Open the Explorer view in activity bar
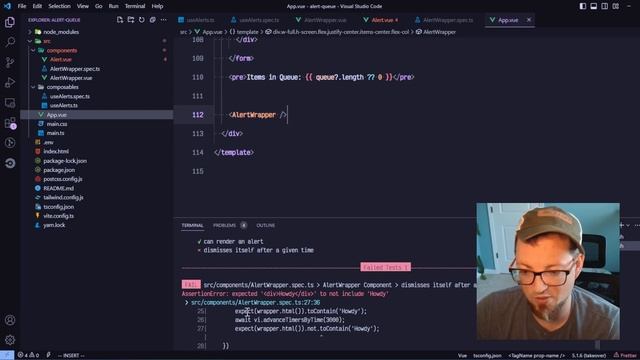This screenshot has height=360, width=640. [10, 22]
